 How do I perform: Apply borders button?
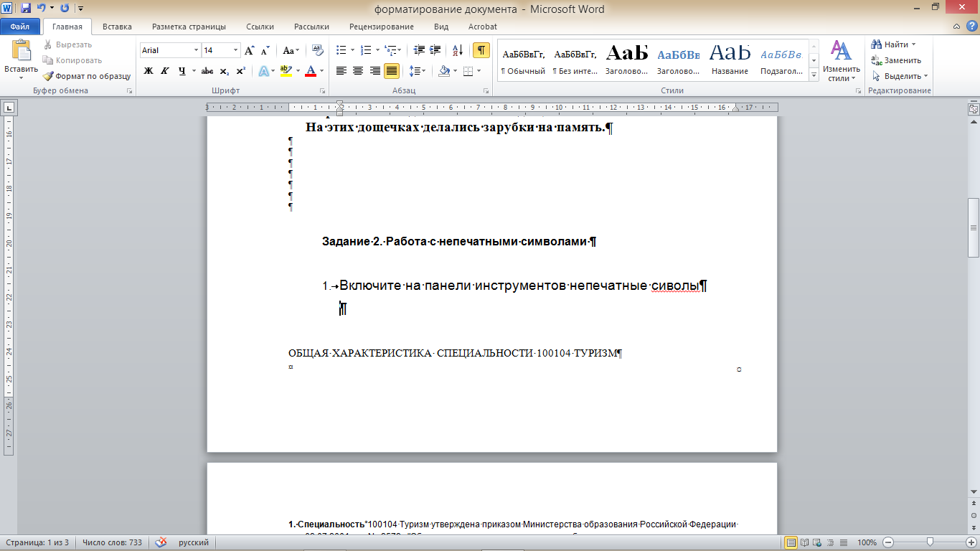point(468,71)
